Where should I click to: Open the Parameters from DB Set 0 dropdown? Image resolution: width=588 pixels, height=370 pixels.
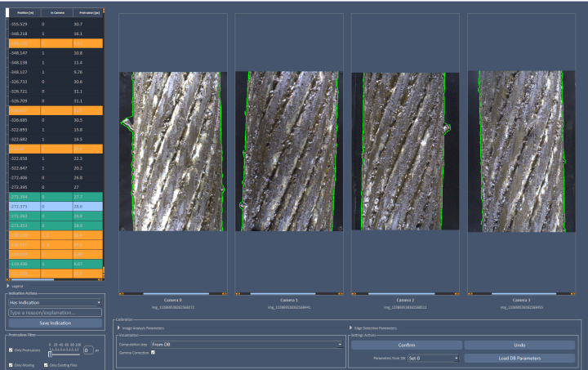(433, 358)
